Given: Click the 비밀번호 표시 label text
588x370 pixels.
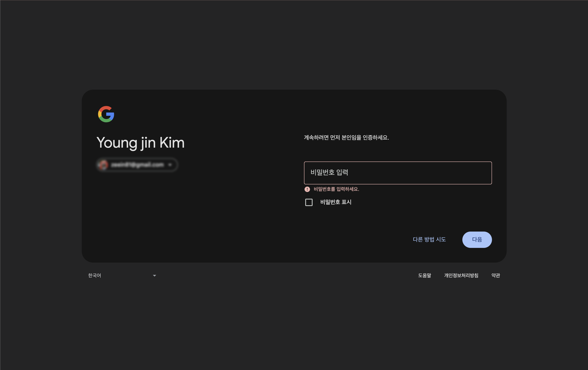Looking at the screenshot, I should 336,202.
